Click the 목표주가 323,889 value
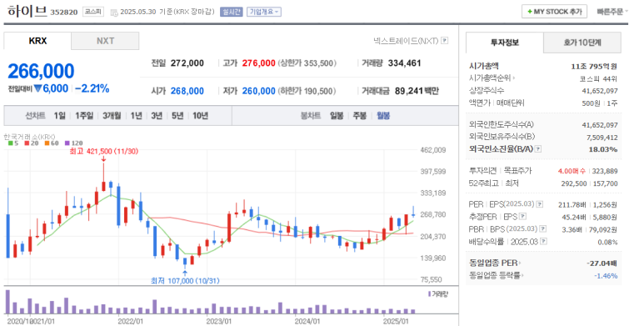Viewport: 644px width, 326px height. coord(605,171)
